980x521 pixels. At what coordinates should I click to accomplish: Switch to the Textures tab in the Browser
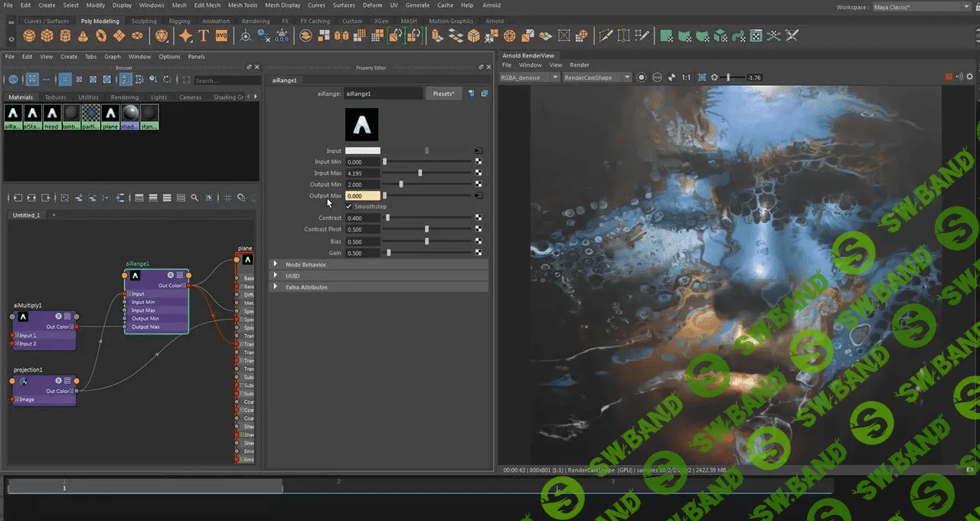pyautogui.click(x=55, y=97)
